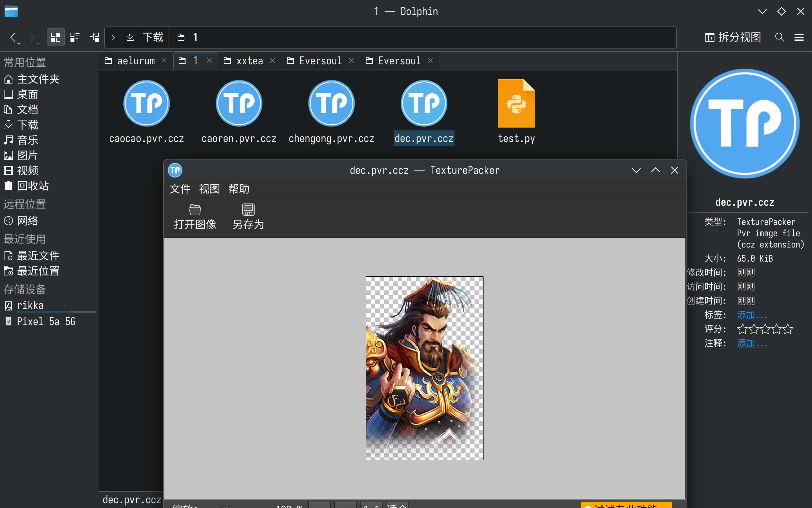The width and height of the screenshot is (812, 508).
Task: Switch Dolphin to compact view mode
Action: (75, 37)
